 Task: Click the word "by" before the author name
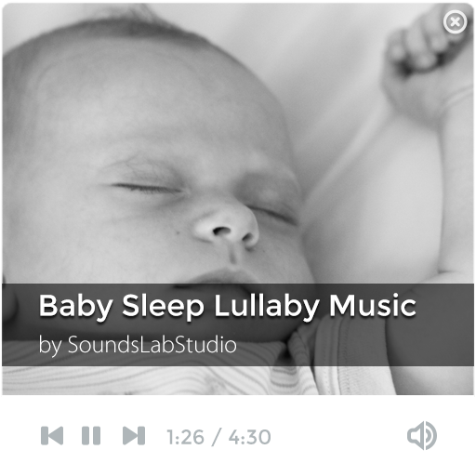point(50,345)
